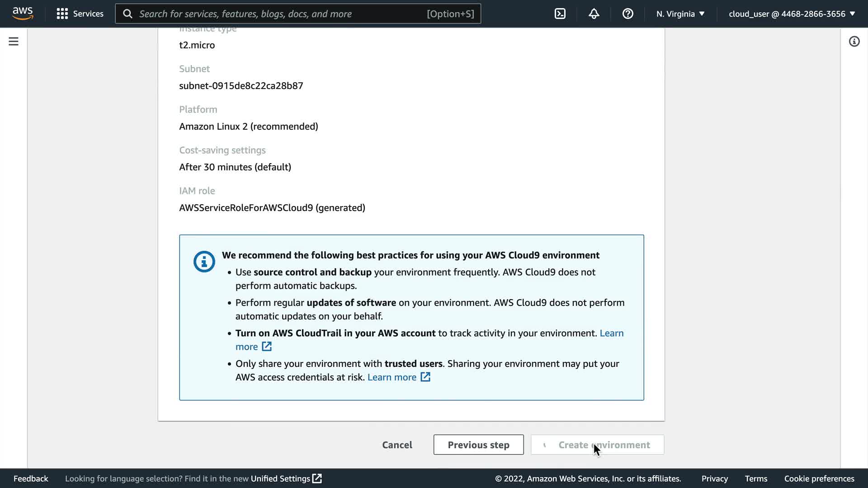Open trusted users Learn more link
The width and height of the screenshot is (868, 488).
398,377
